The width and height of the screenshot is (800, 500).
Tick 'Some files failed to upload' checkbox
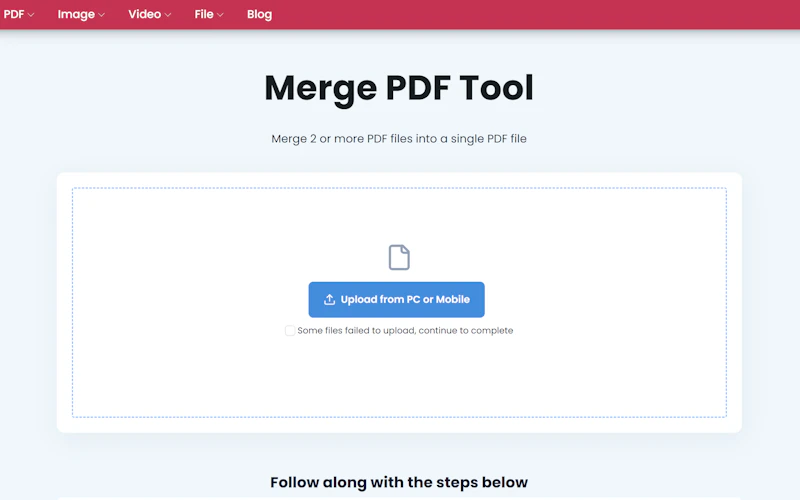pyautogui.click(x=290, y=331)
